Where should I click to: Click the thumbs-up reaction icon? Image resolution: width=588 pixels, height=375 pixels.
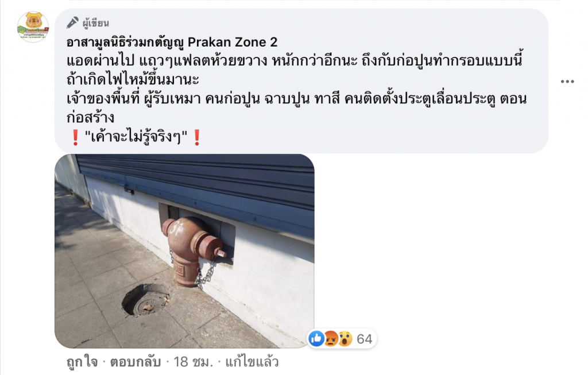pos(316,339)
